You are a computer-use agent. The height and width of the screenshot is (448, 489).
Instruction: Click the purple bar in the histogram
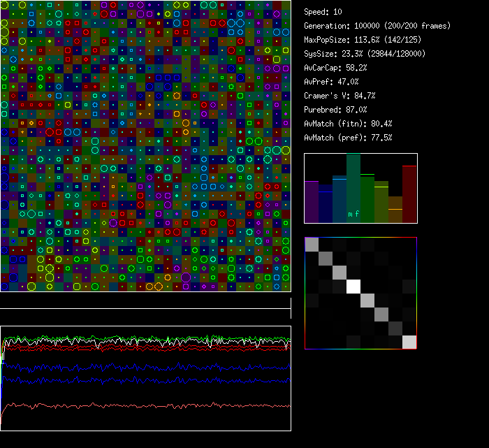(312, 202)
